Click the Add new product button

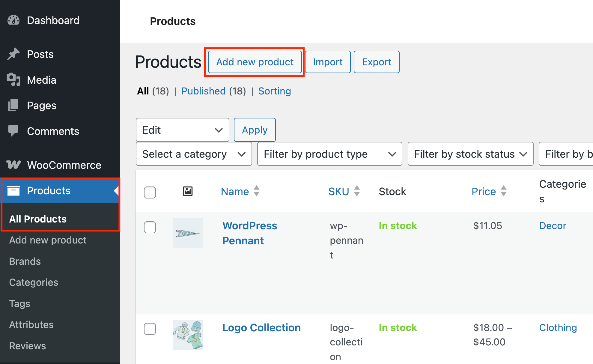(255, 62)
